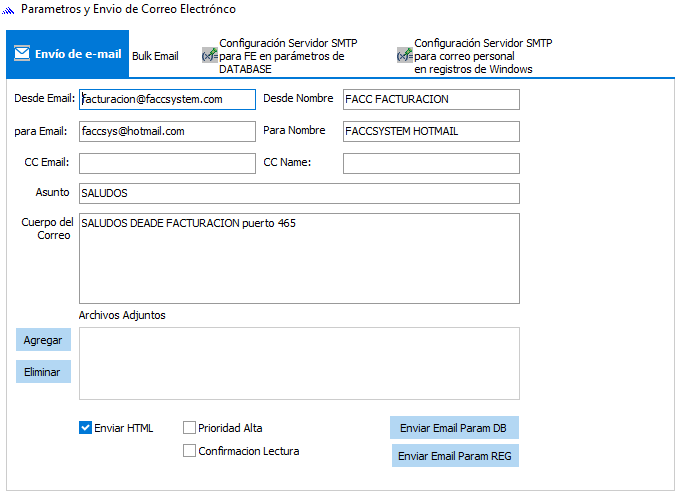Screen dimensions: 693x493
Task: Click the Archivos Adjuntos list box
Action: (299, 363)
